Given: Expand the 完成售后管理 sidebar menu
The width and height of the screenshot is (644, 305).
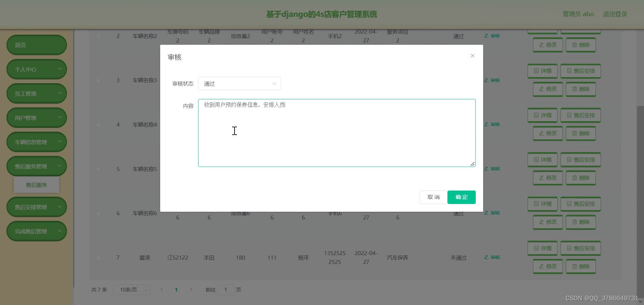Looking at the screenshot, I should pyautogui.click(x=37, y=231).
